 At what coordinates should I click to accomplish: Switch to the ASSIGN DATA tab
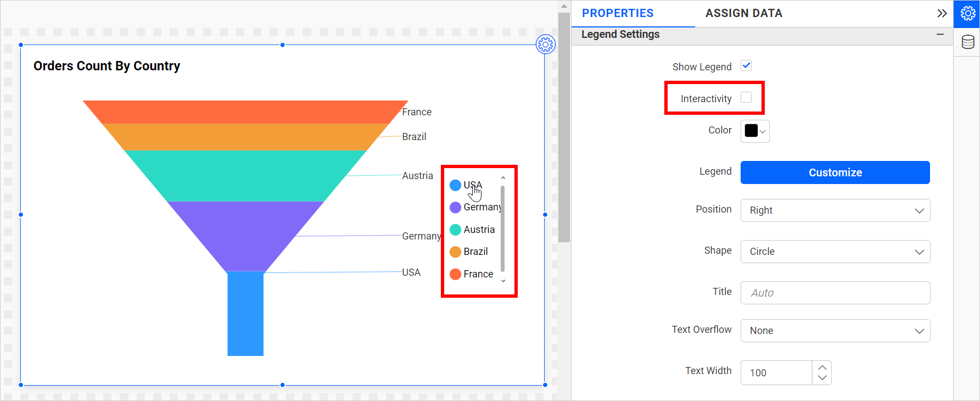click(x=743, y=13)
